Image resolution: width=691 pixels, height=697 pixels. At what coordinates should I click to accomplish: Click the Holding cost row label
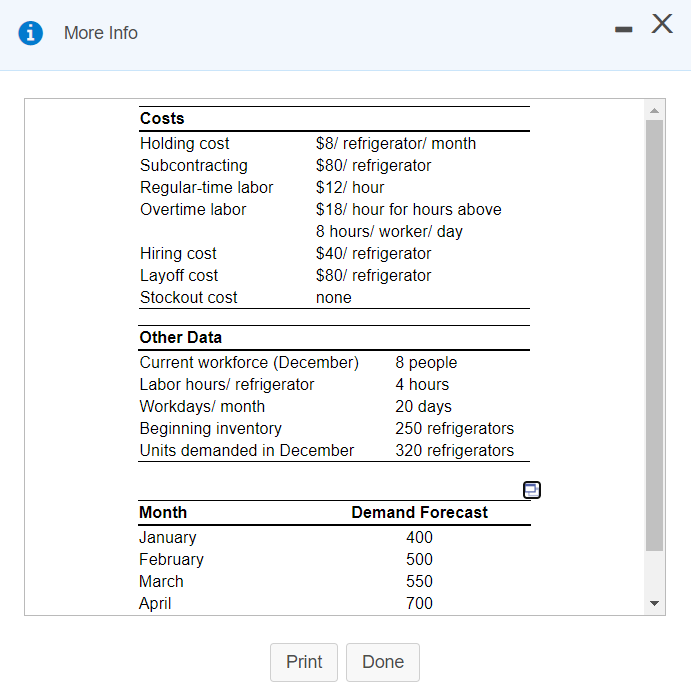(184, 143)
